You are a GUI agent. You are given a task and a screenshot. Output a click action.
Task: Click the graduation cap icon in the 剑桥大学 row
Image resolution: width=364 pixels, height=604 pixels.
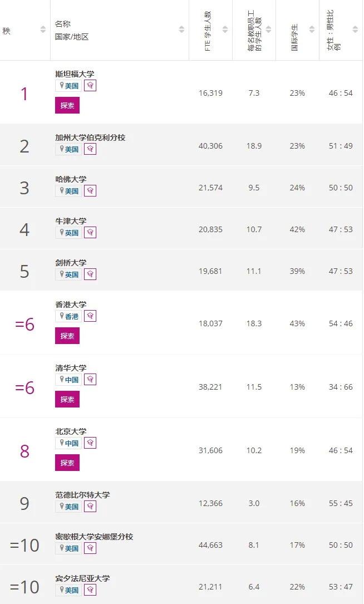[x=90, y=274]
